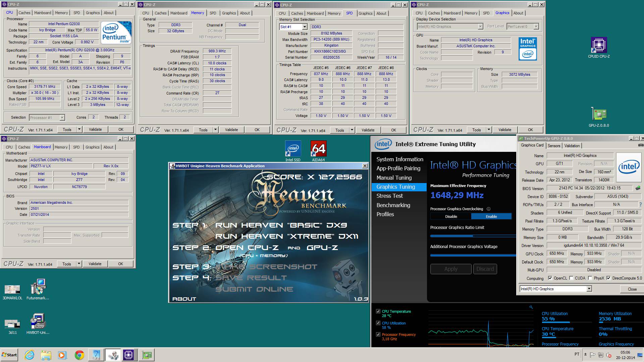Open Sensors tab in GPU-Z

coord(554,146)
